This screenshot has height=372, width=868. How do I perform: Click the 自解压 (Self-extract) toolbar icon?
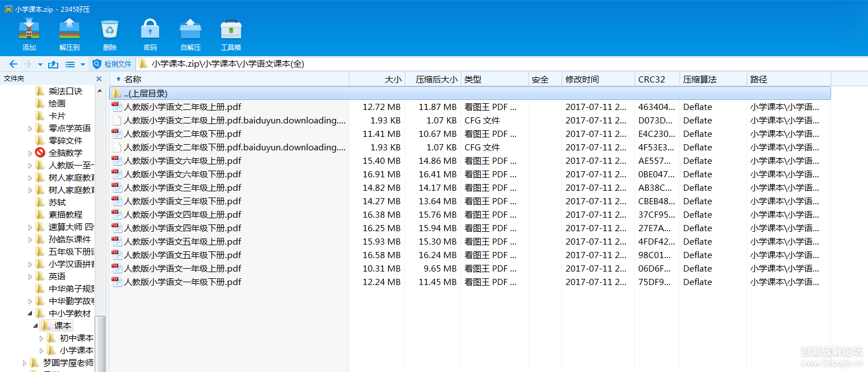[191, 30]
